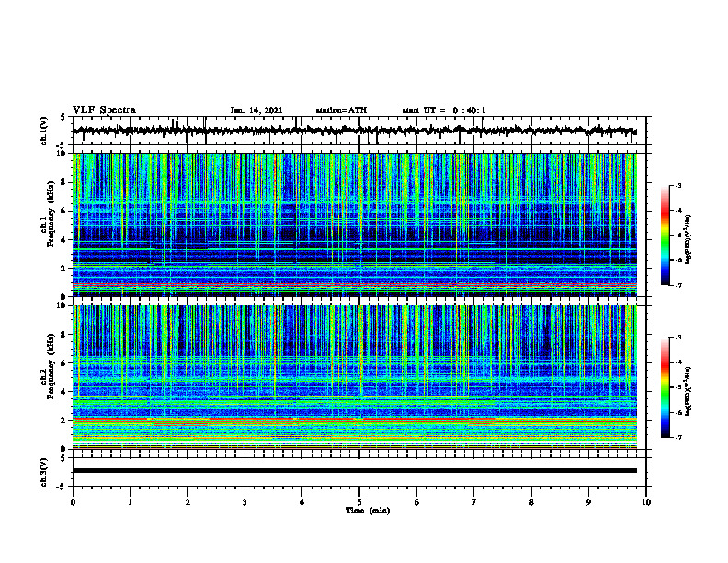The width and height of the screenshot is (728, 563).
Task: Click the color scale bar beside ch.1 spectrogram
Action: click(665, 236)
